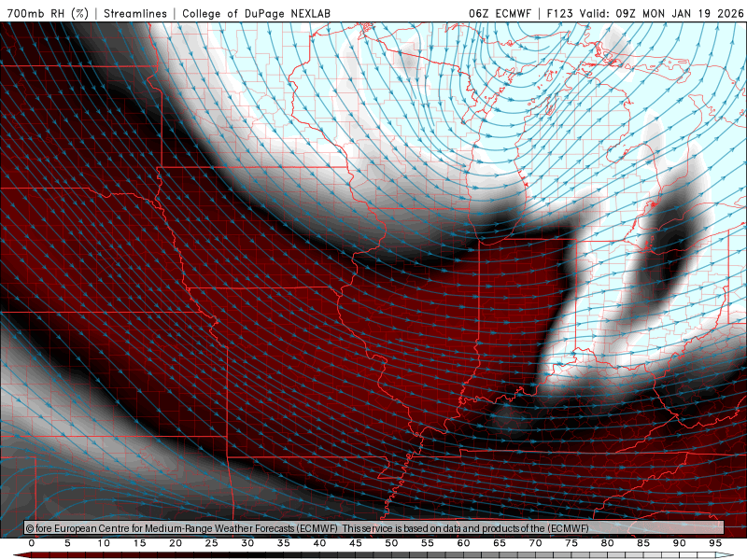Click the "70" colorbar tick label
Screen dimensions: 747x560
pyautogui.click(x=535, y=543)
